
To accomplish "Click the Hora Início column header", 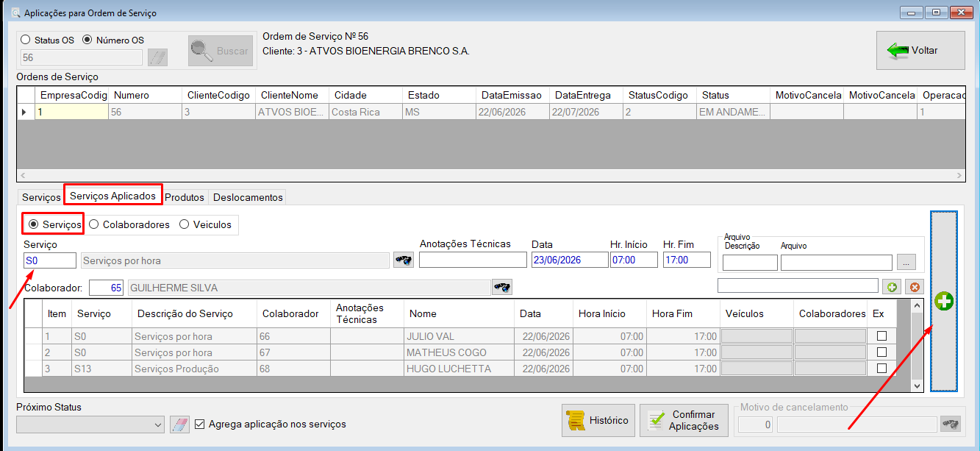I will [x=609, y=313].
